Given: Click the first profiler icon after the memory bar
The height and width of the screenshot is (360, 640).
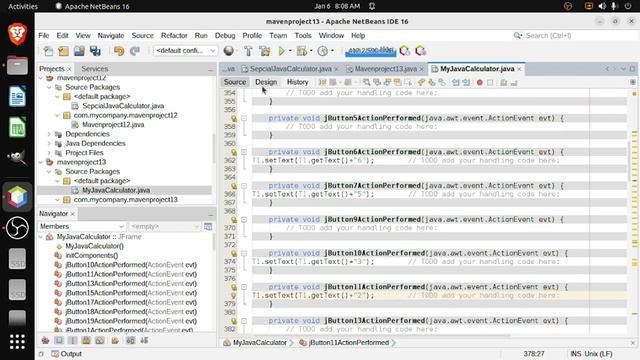Looking at the screenshot, I should (x=404, y=51).
